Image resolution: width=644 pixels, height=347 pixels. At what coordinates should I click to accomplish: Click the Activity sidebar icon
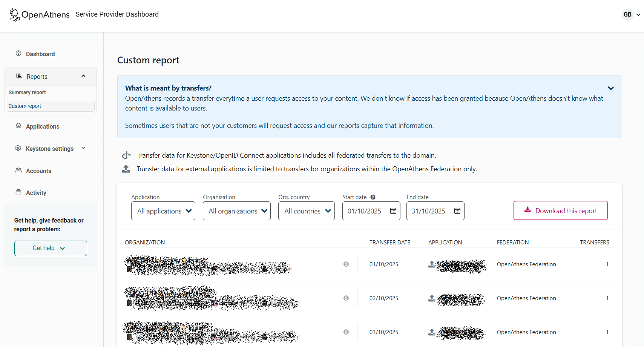pyautogui.click(x=18, y=192)
